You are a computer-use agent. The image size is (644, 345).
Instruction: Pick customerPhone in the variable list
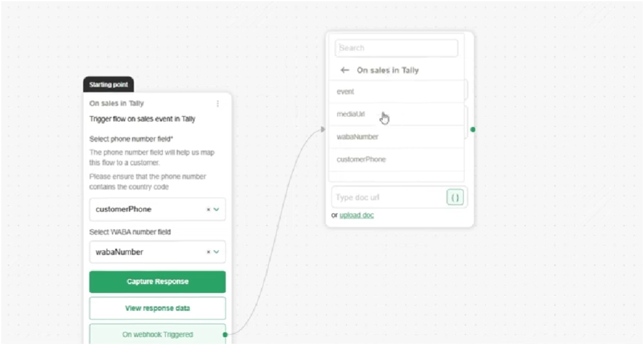(x=397, y=160)
